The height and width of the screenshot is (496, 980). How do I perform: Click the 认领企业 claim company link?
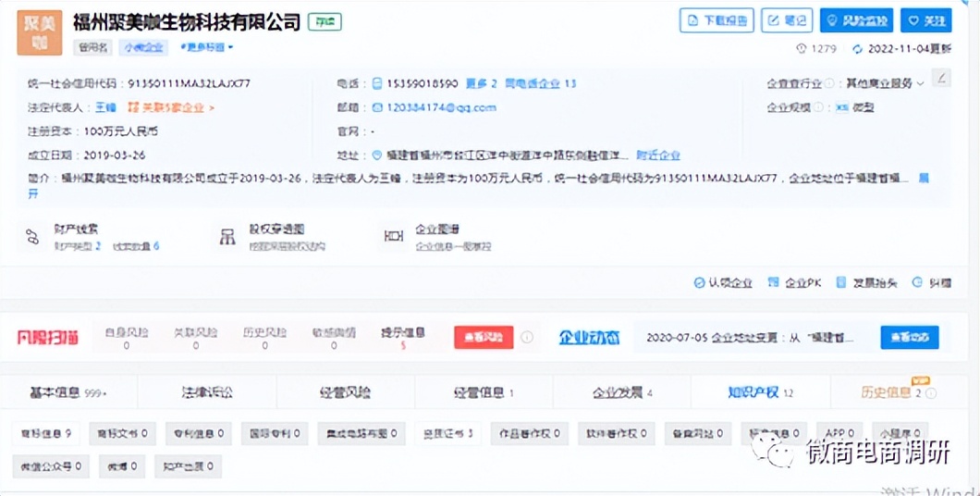click(723, 283)
